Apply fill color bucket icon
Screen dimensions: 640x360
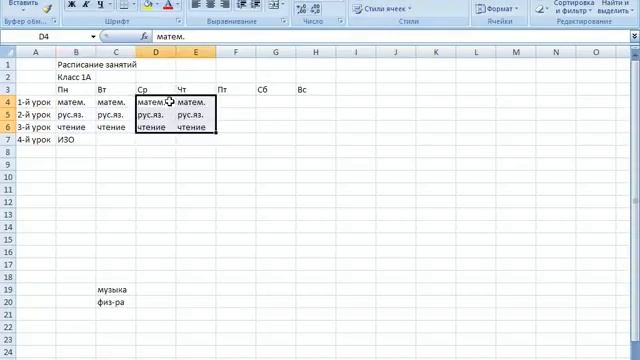click(x=148, y=5)
